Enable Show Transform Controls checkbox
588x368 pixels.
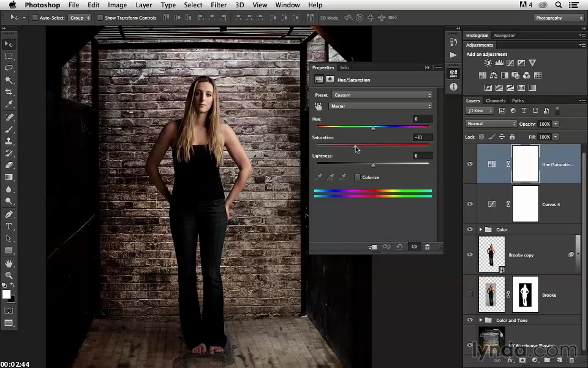tap(100, 18)
